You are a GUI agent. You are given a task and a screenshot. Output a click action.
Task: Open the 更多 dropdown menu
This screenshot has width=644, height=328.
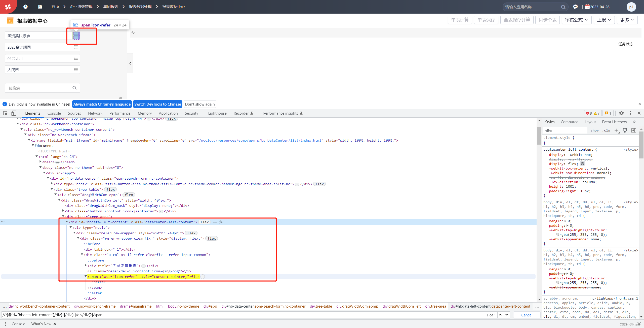pos(627,20)
